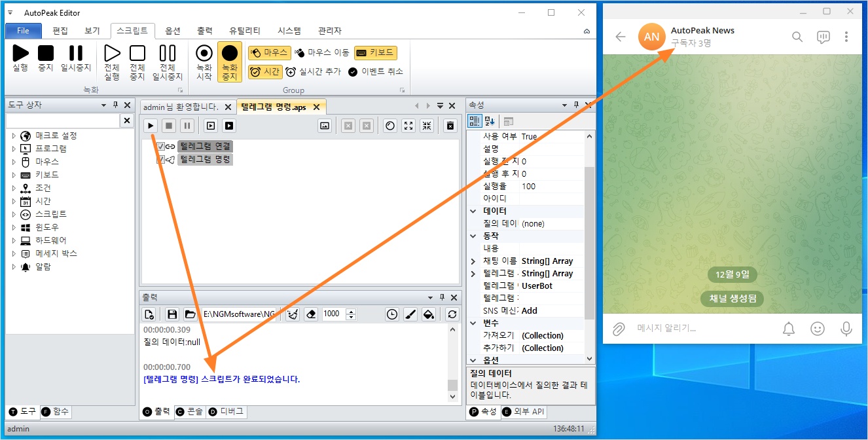Expand 알람 in toolbox tree
Image resolution: width=868 pixels, height=440 pixels.
click(x=14, y=266)
